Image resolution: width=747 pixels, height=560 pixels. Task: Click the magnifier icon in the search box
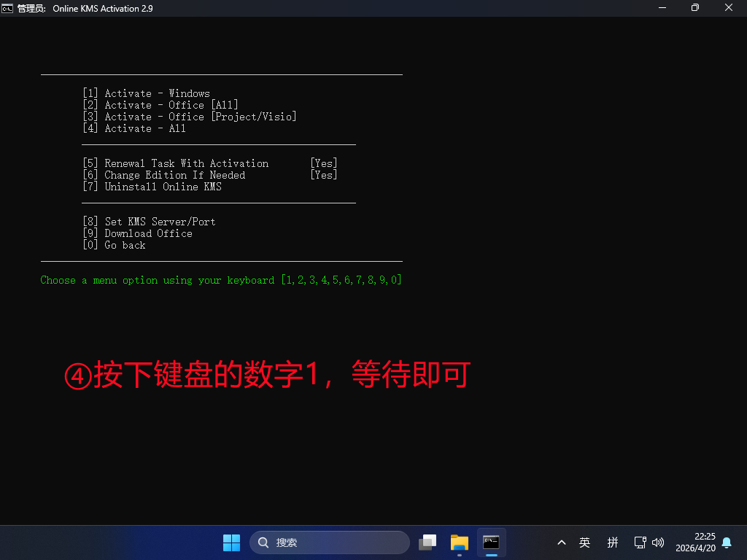[x=263, y=542]
